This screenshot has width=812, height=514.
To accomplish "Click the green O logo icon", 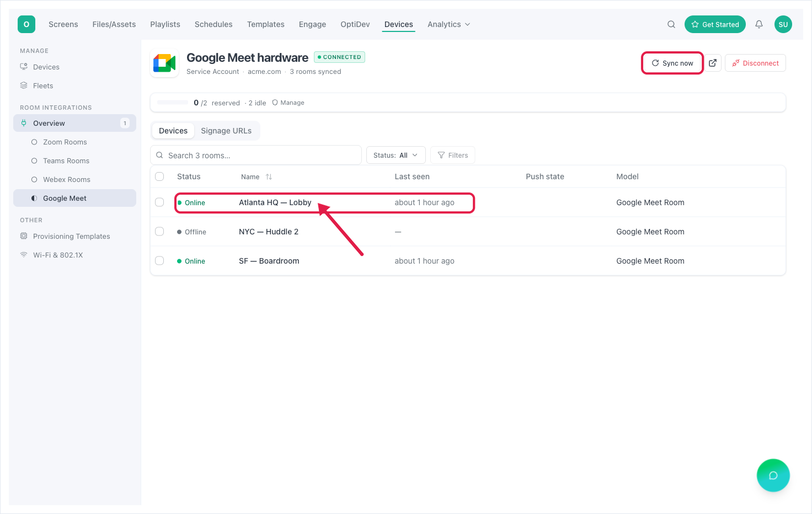I will [x=26, y=24].
